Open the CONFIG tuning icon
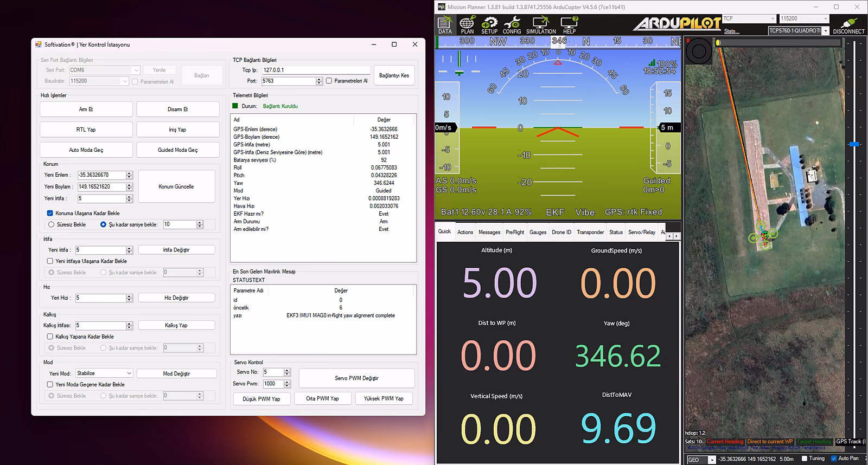This screenshot has width=868, height=465. (512, 25)
